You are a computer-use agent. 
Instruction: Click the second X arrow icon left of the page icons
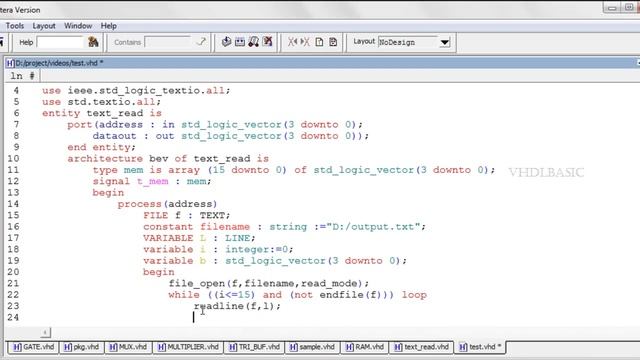point(305,42)
